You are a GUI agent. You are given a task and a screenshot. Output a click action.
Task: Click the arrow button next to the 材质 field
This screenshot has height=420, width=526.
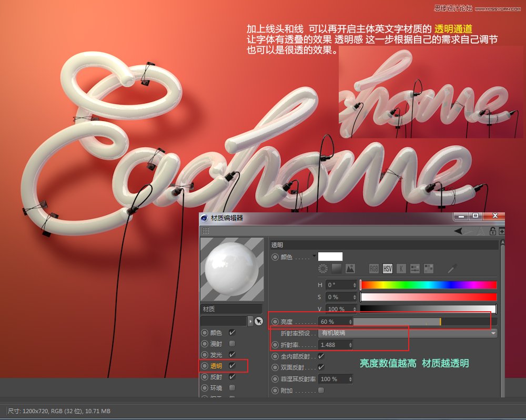pos(250,321)
